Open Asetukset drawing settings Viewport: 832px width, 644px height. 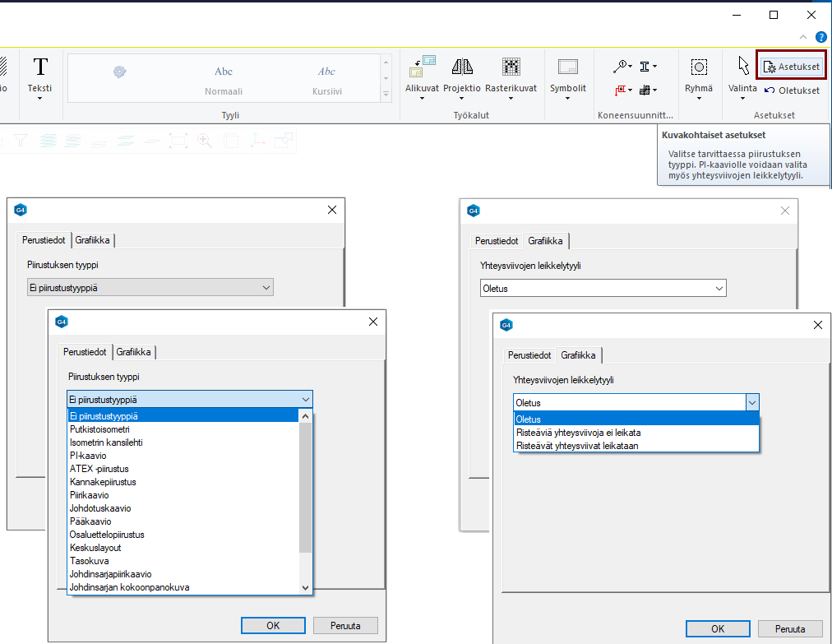[791, 66]
